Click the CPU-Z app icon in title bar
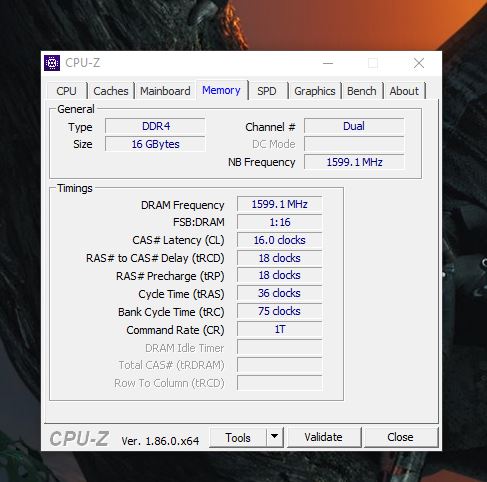The image size is (487, 482). 52,63
